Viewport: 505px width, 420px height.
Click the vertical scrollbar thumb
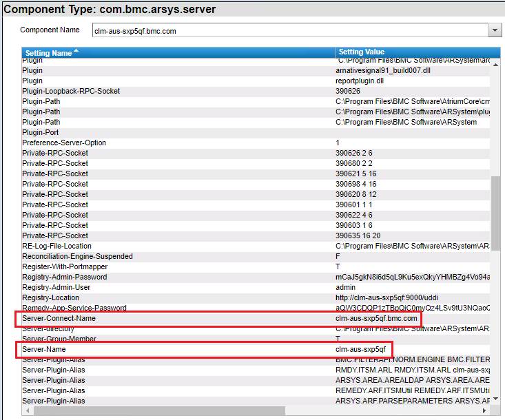coord(495,213)
